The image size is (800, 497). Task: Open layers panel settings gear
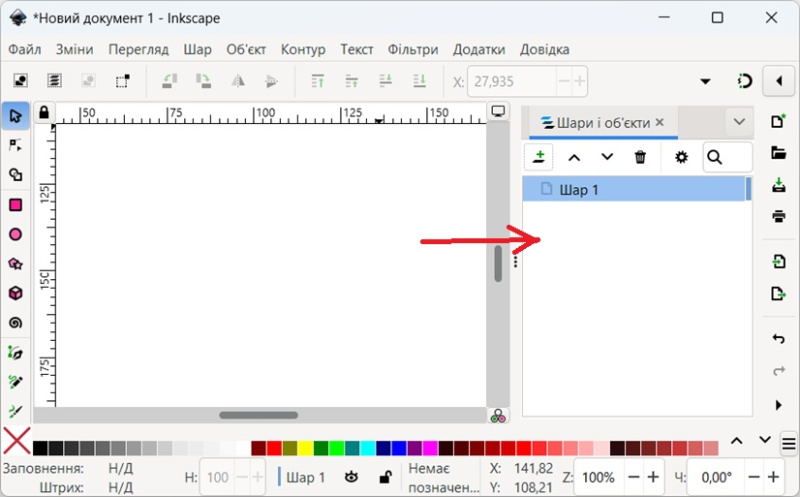click(681, 157)
